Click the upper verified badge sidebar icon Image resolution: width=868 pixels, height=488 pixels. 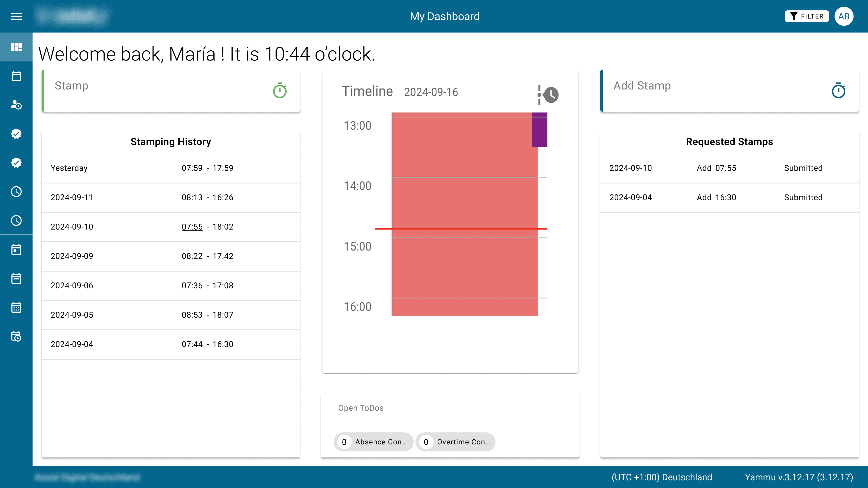(16, 134)
